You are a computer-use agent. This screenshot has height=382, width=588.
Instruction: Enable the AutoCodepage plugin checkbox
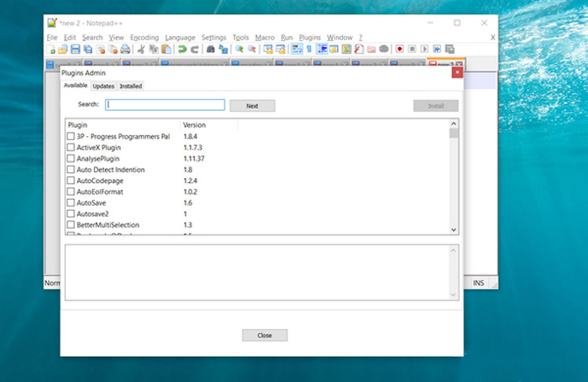coord(71,181)
